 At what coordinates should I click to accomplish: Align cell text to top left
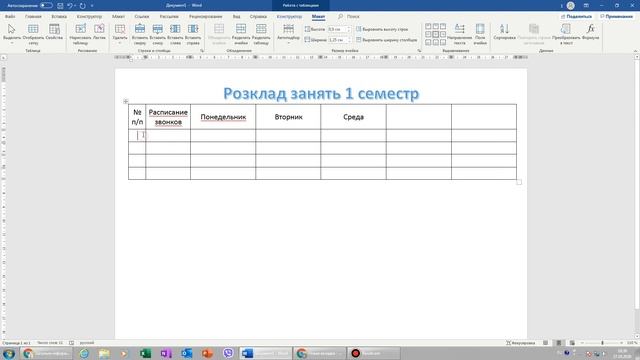428,27
